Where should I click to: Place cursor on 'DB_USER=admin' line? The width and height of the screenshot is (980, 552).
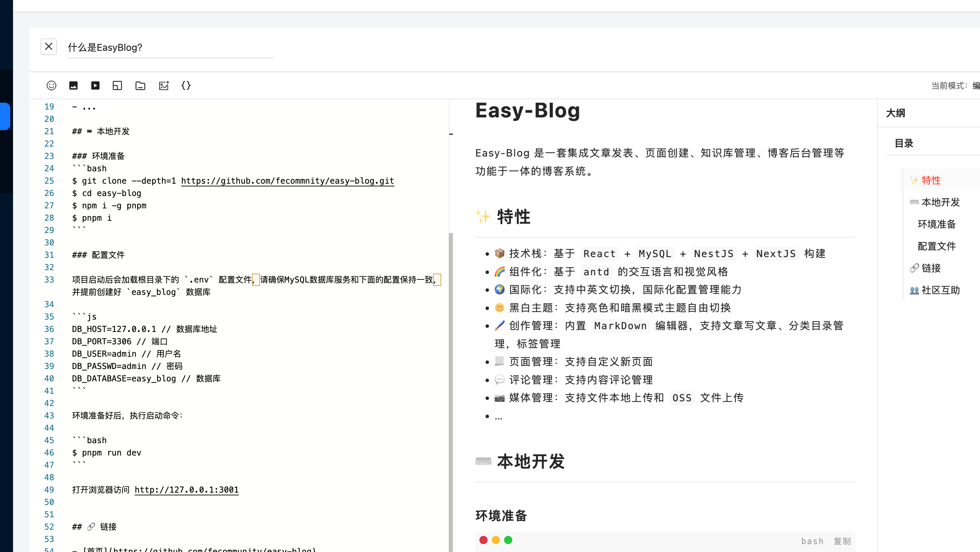pyautogui.click(x=126, y=354)
